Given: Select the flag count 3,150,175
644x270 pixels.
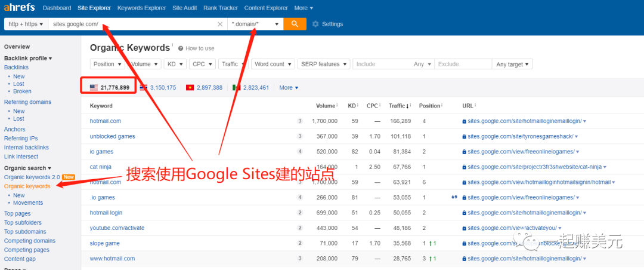Looking at the screenshot, I should tap(158, 87).
